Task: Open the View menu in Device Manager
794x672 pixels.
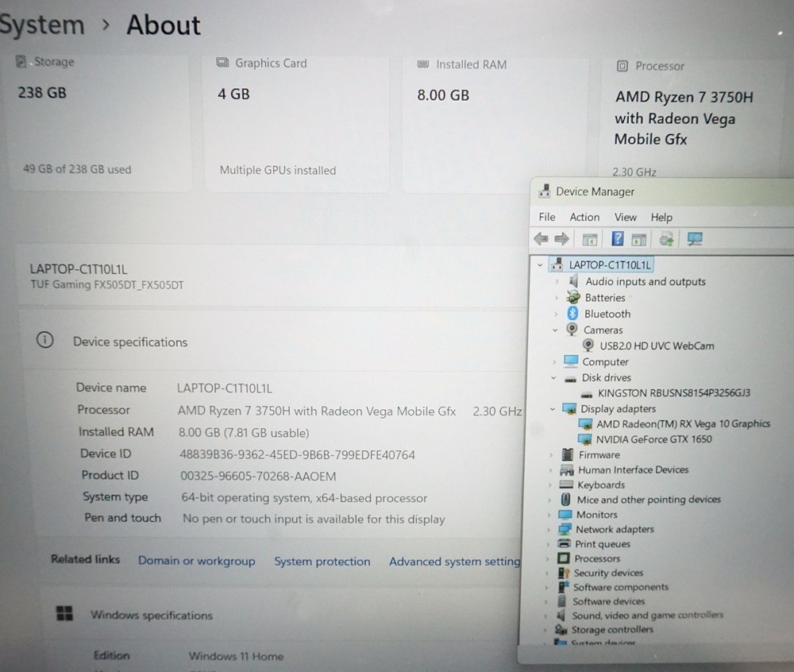Action: coord(626,217)
